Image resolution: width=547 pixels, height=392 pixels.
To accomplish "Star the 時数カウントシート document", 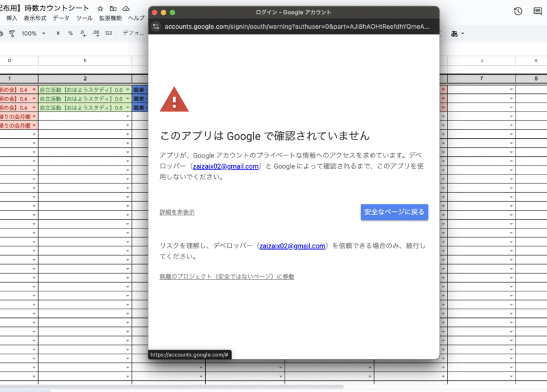I will [101, 8].
